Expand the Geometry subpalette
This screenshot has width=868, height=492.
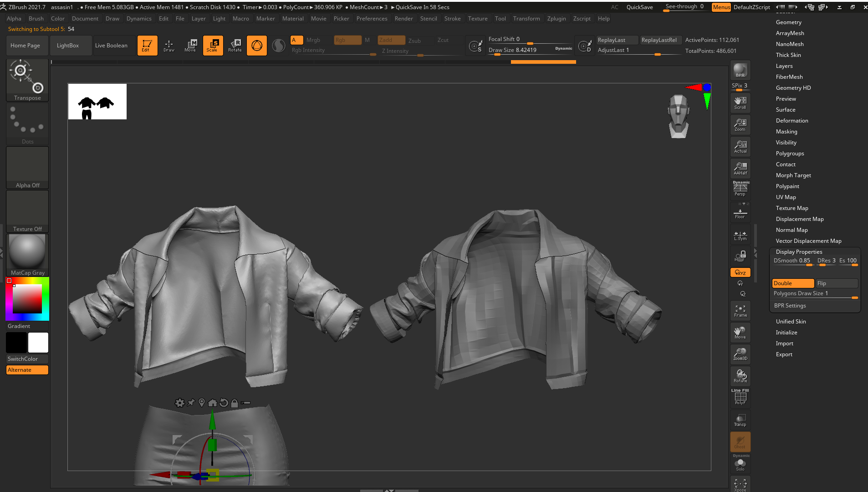(788, 22)
